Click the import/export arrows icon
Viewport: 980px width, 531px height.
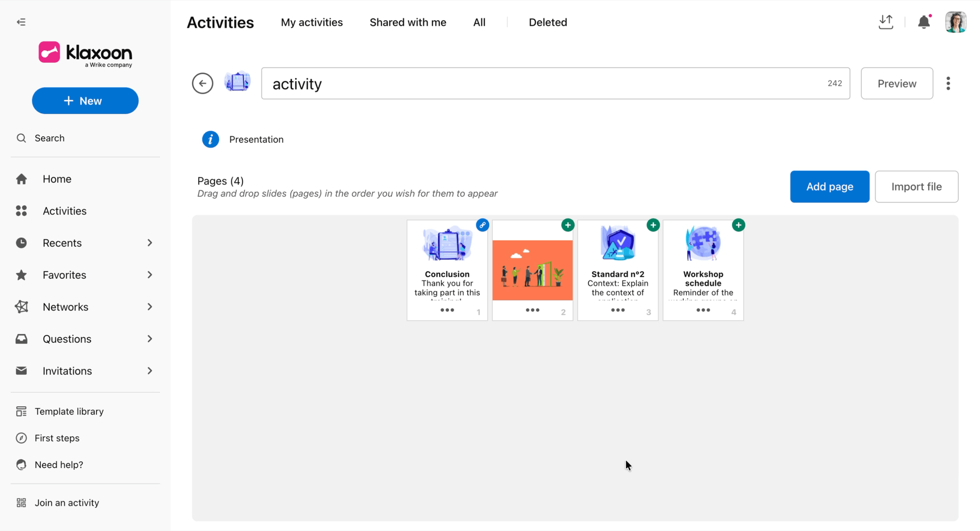886,22
